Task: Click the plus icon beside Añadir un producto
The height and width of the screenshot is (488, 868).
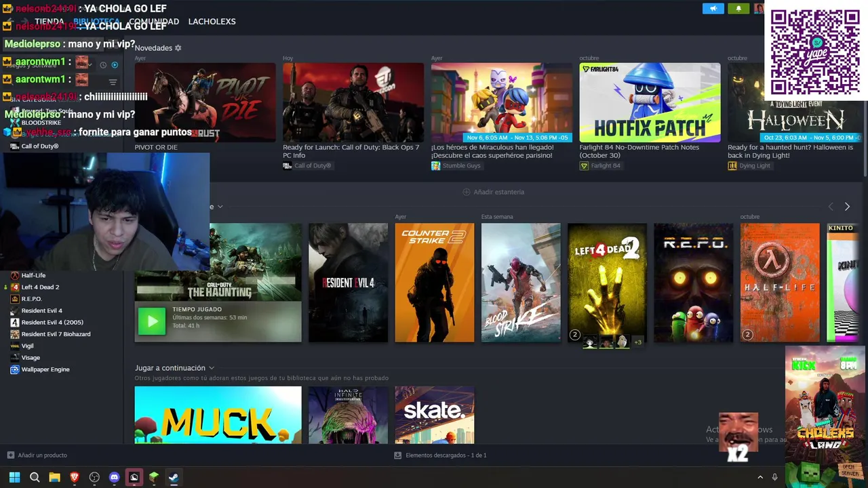Action: [x=10, y=455]
